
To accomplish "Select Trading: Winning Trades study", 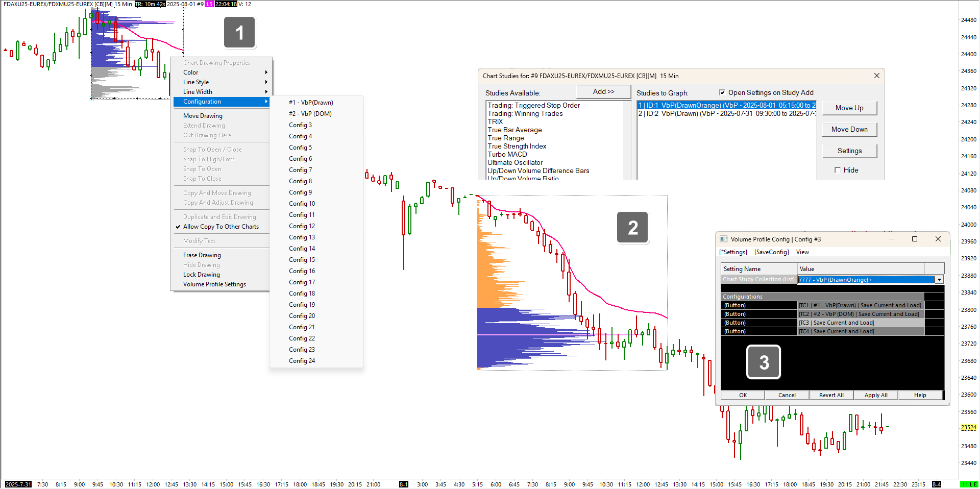I will pos(525,113).
